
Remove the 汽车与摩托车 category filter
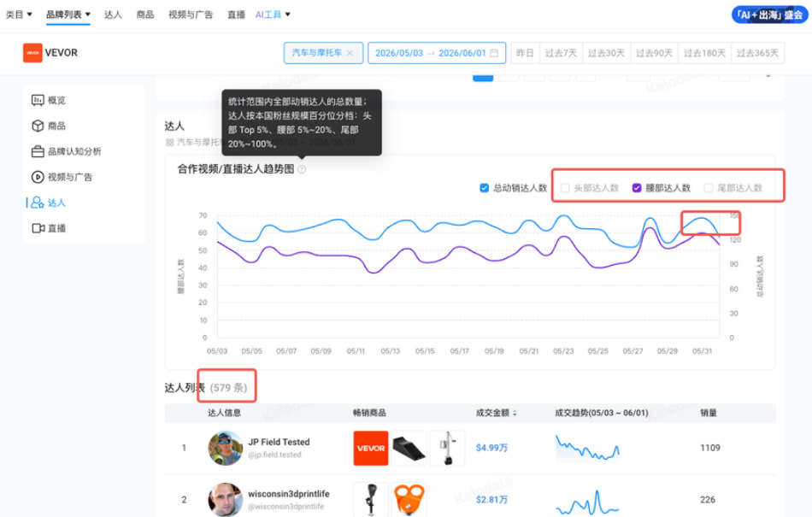350,53
